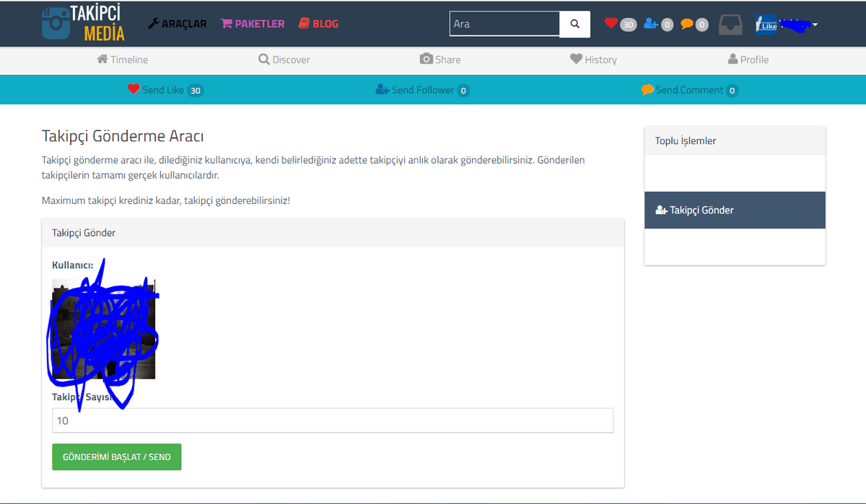Open the inbox tray icon

730,25
